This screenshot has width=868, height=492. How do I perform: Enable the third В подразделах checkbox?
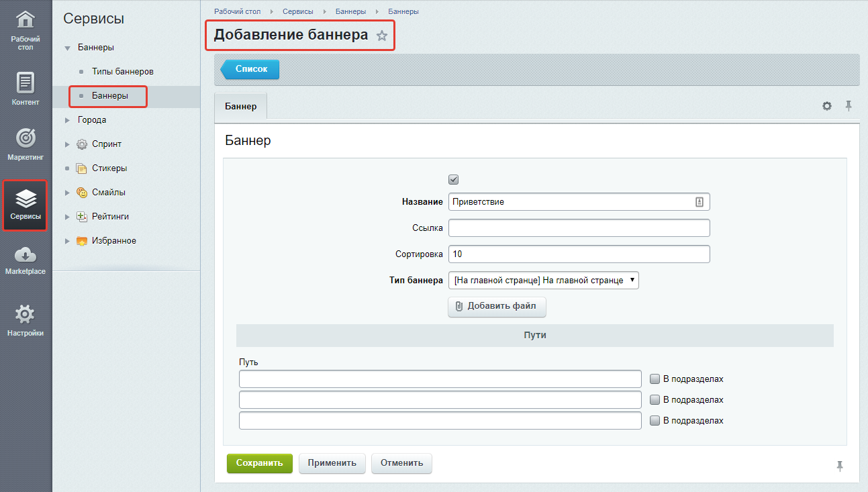[x=655, y=420]
